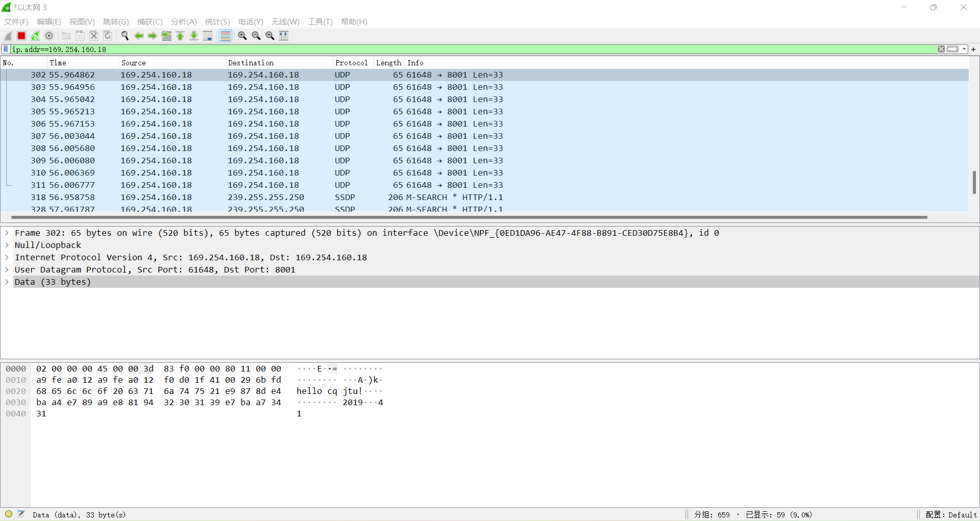Open the 捕获(C) menu

150,22
